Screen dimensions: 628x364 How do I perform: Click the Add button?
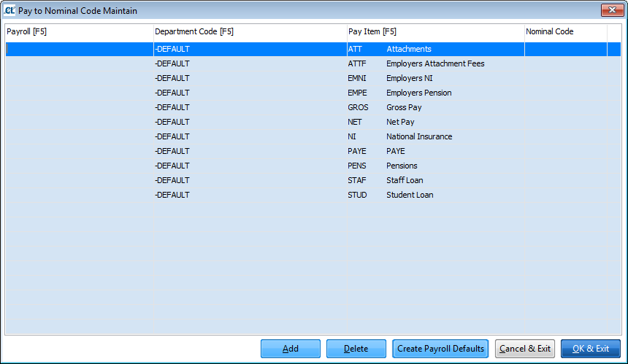click(x=290, y=349)
